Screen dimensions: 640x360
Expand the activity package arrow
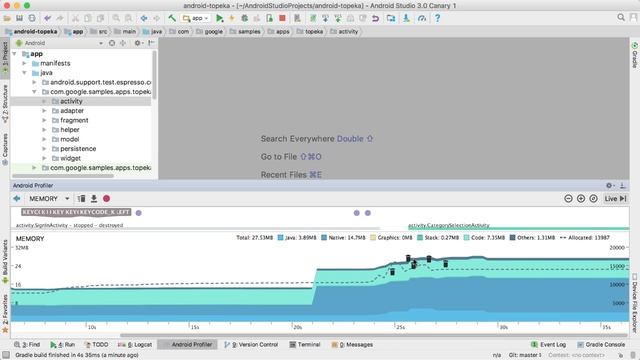point(44,101)
